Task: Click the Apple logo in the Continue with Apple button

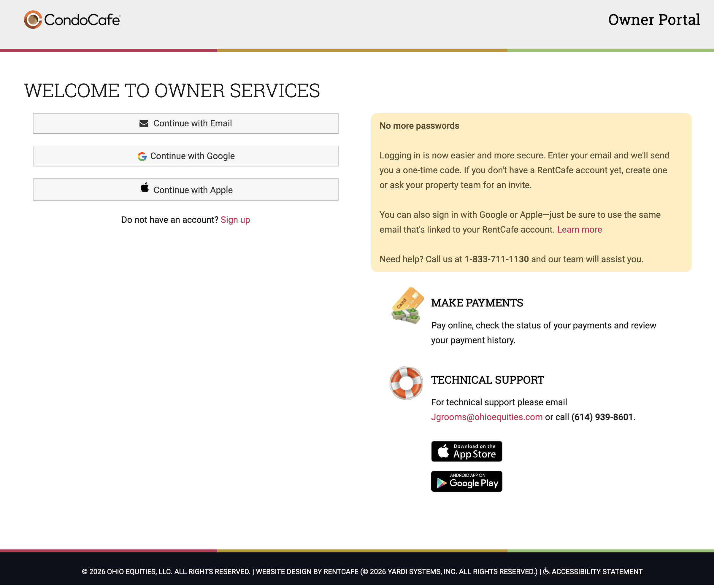Action: 145,188
